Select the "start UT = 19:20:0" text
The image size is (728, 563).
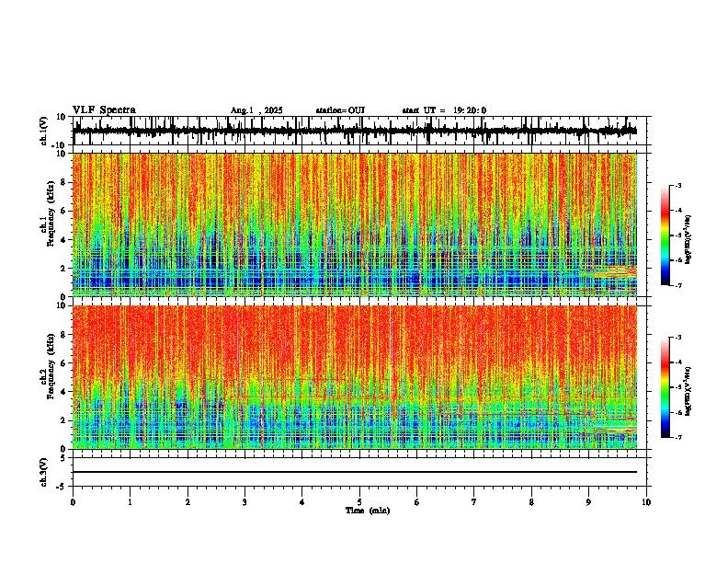(444, 110)
